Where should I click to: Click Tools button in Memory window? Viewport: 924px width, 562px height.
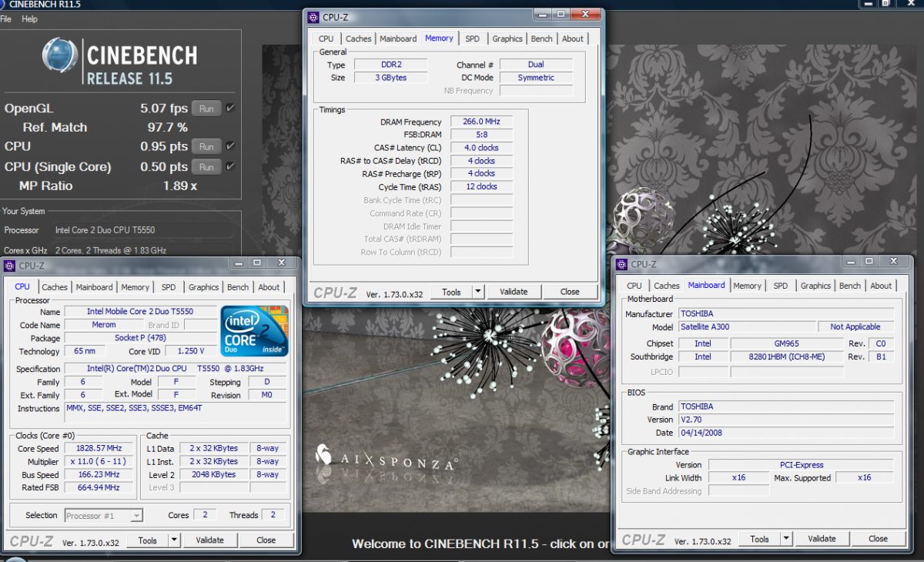coord(451,292)
